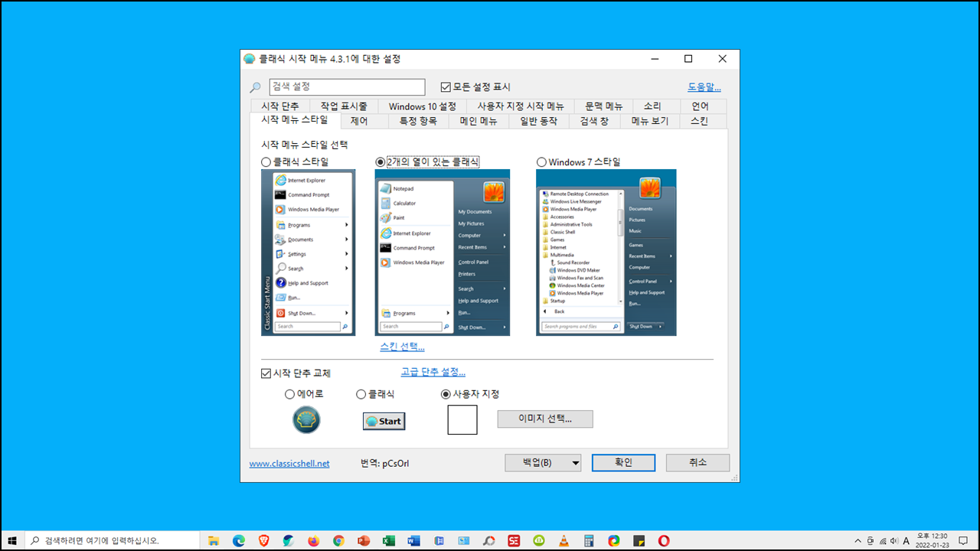Launch Firefox from the taskbar
The width and height of the screenshot is (980, 551).
(x=313, y=540)
